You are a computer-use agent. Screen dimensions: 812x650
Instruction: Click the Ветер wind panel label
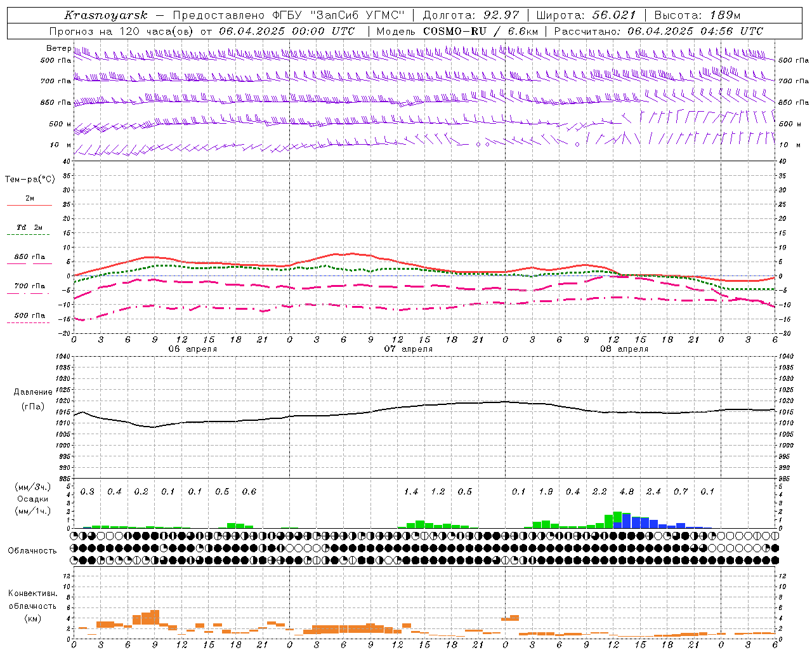[58, 48]
